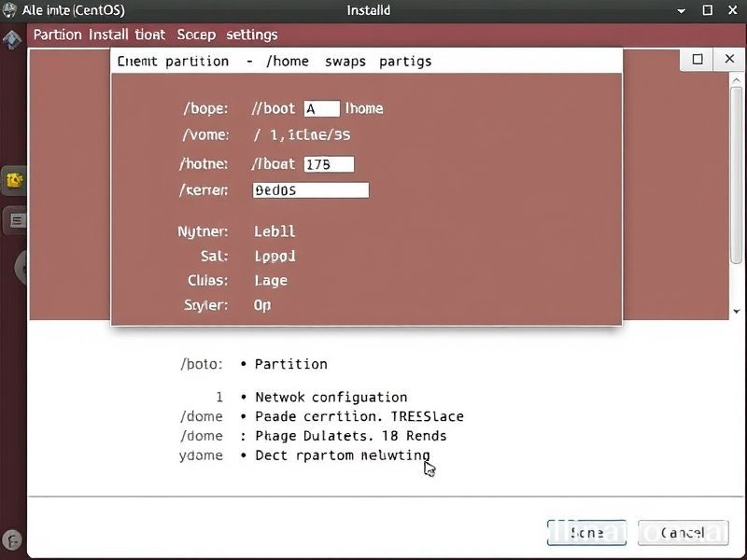
Task: Click the '/lboat' value text
Action: point(274,164)
